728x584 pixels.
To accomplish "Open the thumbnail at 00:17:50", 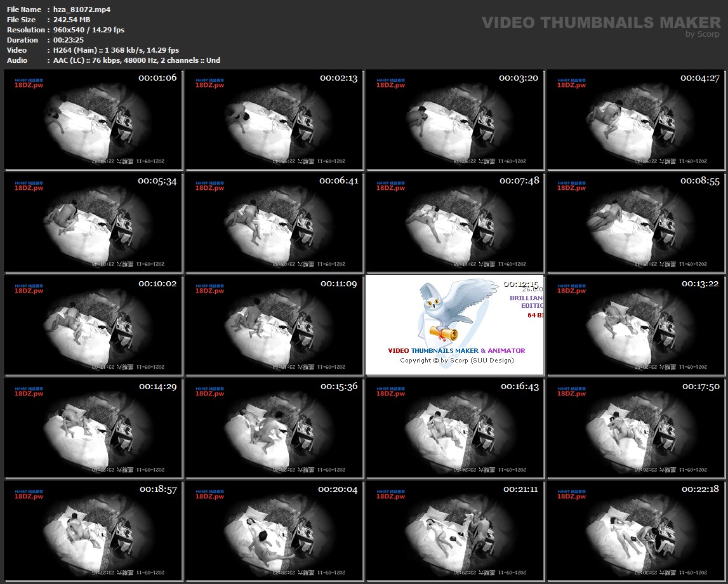I will pyautogui.click(x=635, y=428).
